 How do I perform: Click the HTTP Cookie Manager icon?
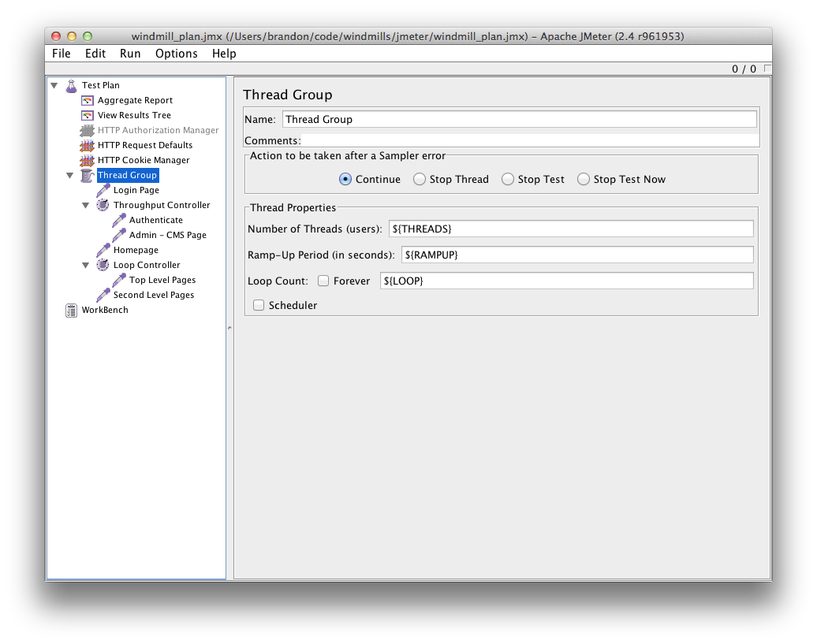coord(88,160)
